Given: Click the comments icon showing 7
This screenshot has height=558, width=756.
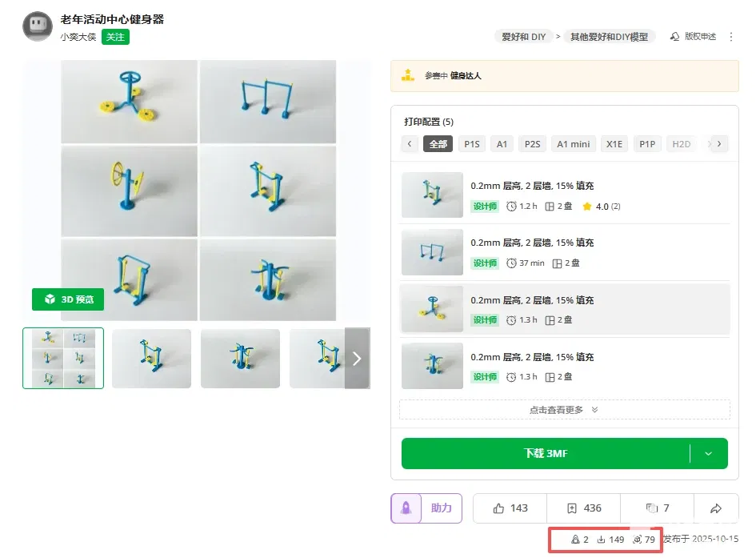Looking at the screenshot, I should click(x=650, y=508).
